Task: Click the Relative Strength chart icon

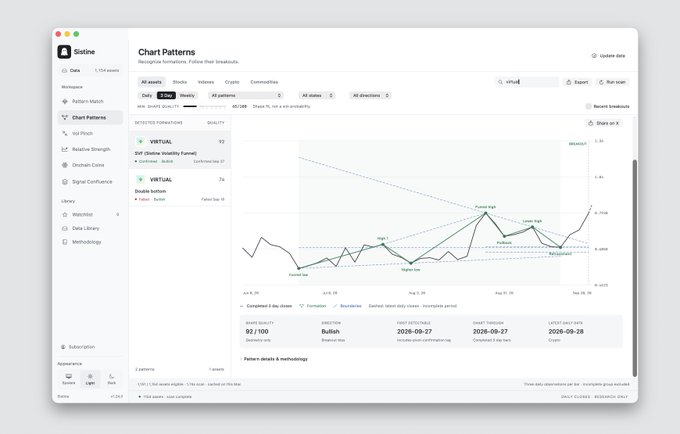Action: [65, 150]
